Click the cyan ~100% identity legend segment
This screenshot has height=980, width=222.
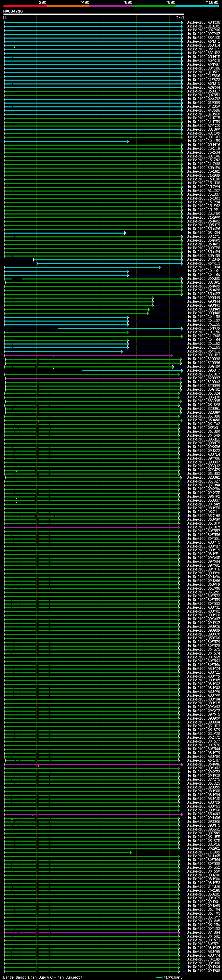(x=197, y=6)
